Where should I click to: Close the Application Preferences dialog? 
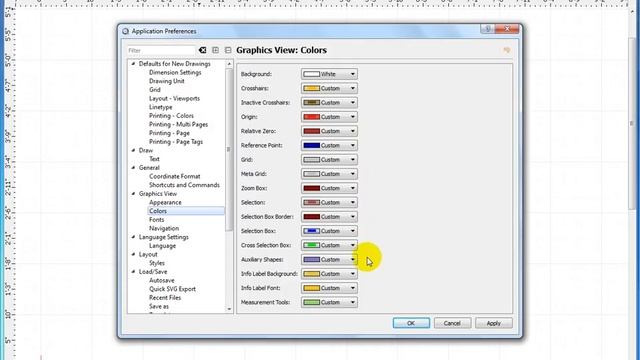pyautogui.click(x=507, y=29)
